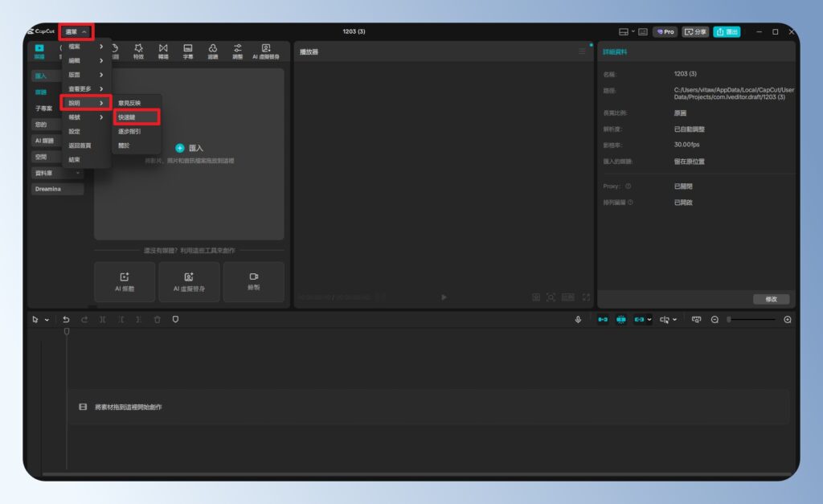Viewport: 823px width, 504px height.
Task: Click the player panel play button
Action: coord(444,297)
